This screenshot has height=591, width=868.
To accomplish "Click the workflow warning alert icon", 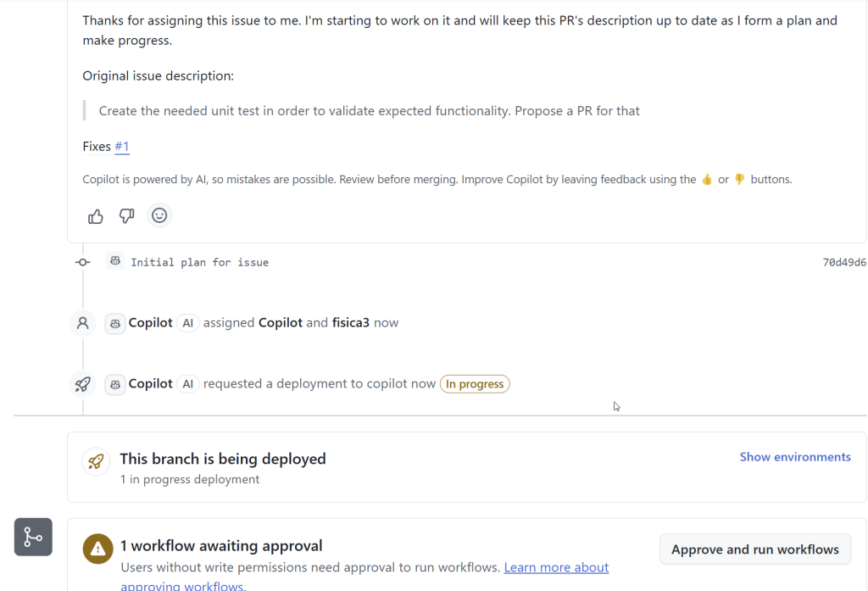I will pos(98,549).
